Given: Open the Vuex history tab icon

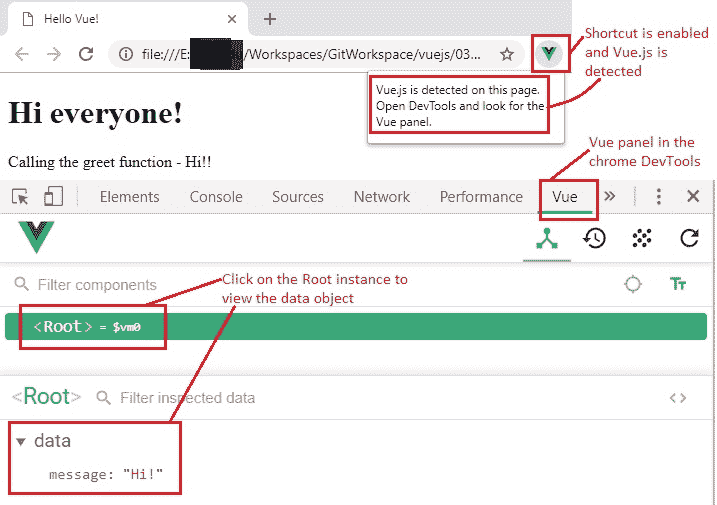Looking at the screenshot, I should 594,238.
